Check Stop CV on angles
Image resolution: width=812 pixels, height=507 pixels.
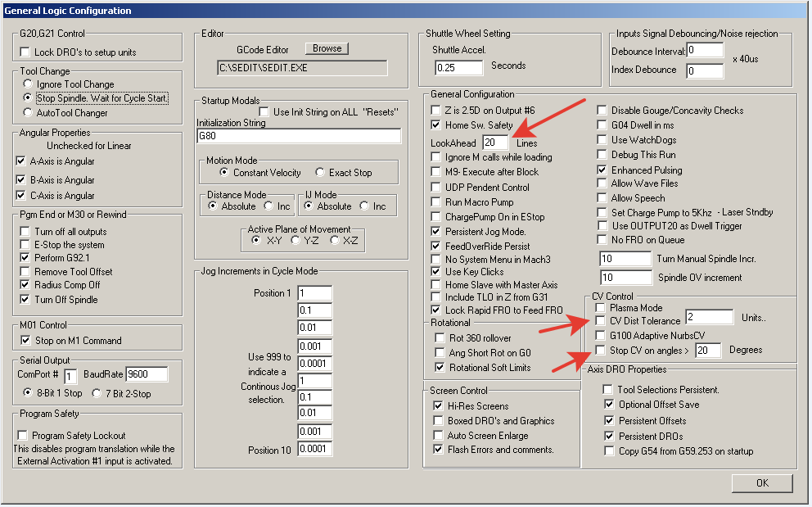point(600,351)
